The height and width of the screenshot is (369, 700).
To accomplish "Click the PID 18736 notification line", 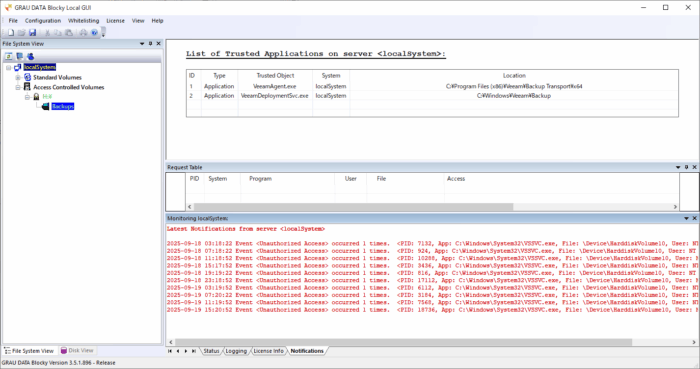I will pyautogui.click(x=433, y=310).
